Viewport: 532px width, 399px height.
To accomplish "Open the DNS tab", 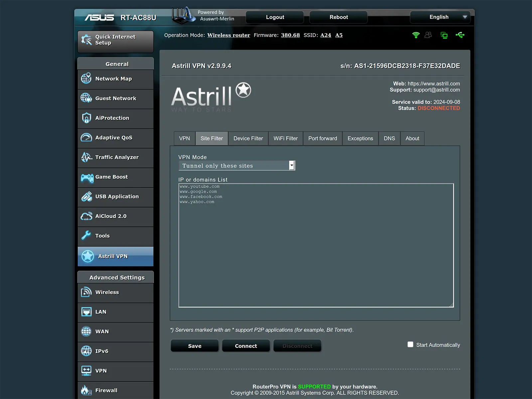I will [x=389, y=138].
